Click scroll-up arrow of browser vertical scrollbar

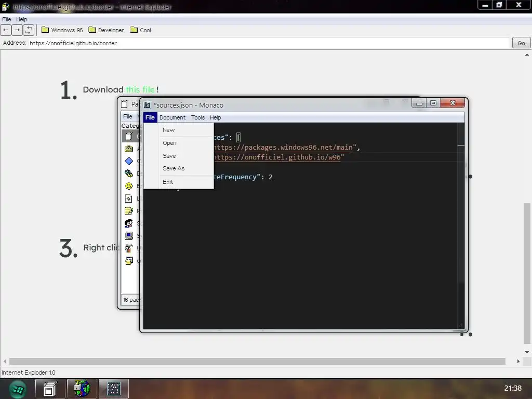[527, 55]
